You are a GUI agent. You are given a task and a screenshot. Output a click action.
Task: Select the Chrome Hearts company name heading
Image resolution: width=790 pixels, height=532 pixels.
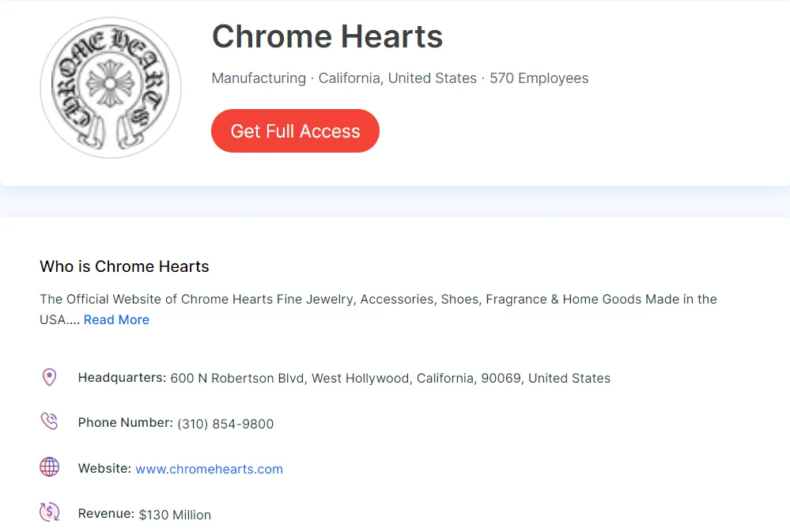point(327,36)
